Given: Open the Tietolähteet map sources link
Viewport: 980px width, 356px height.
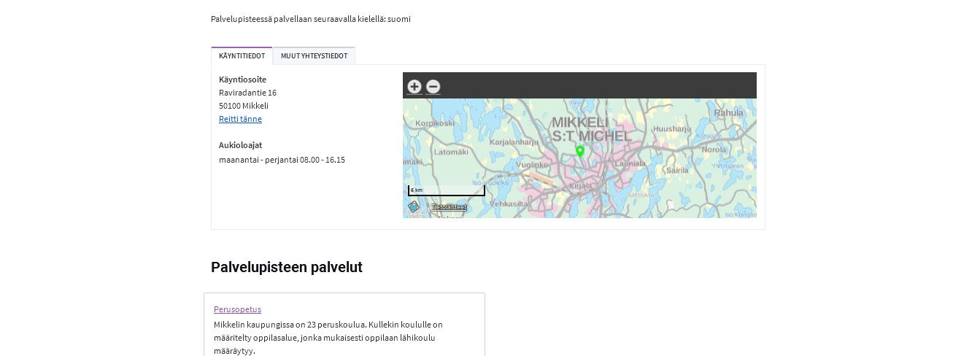Looking at the screenshot, I should [x=449, y=207].
